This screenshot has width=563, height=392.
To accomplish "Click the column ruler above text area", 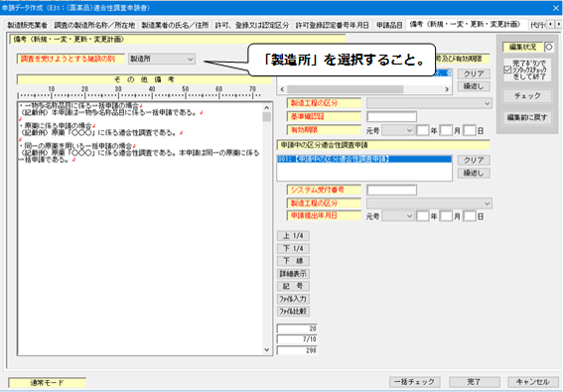I will coord(139,92).
